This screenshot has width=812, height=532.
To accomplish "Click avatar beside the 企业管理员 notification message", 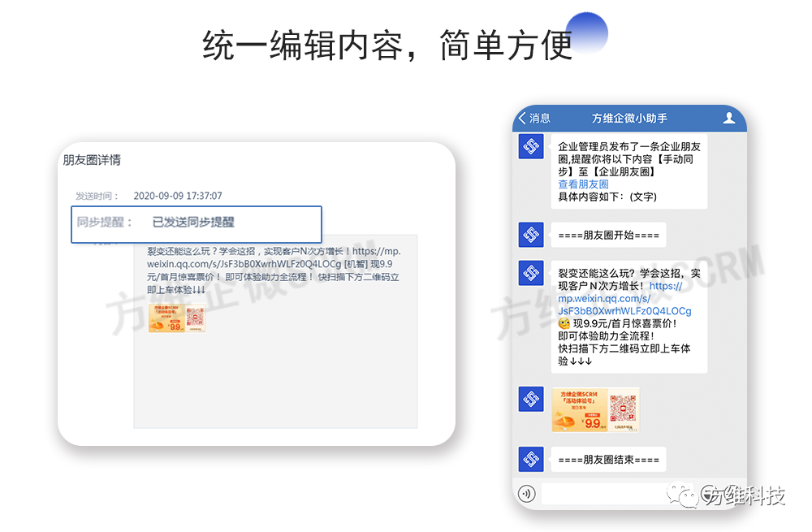I will [531, 147].
